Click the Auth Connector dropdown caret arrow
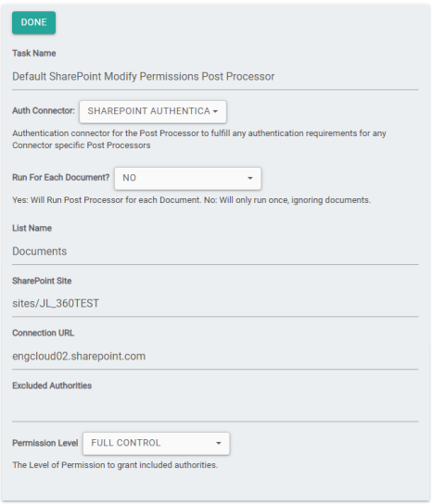This screenshot has height=504, width=432. point(215,111)
